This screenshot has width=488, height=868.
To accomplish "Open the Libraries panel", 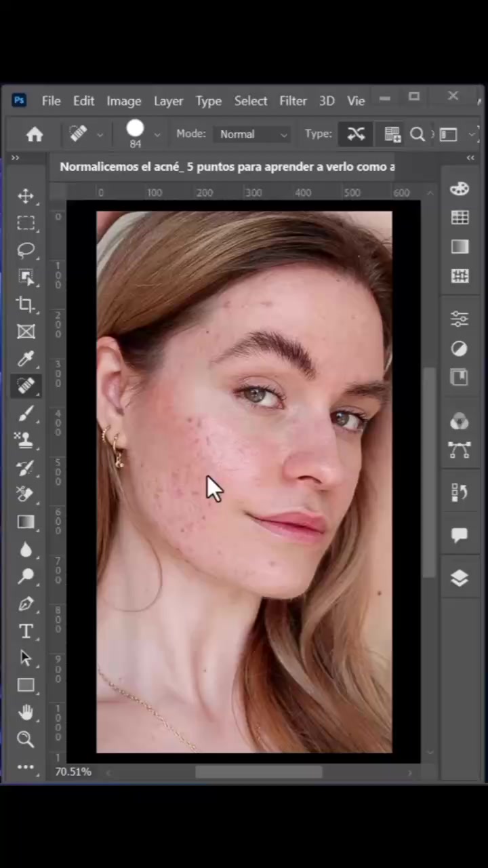I will (x=460, y=377).
